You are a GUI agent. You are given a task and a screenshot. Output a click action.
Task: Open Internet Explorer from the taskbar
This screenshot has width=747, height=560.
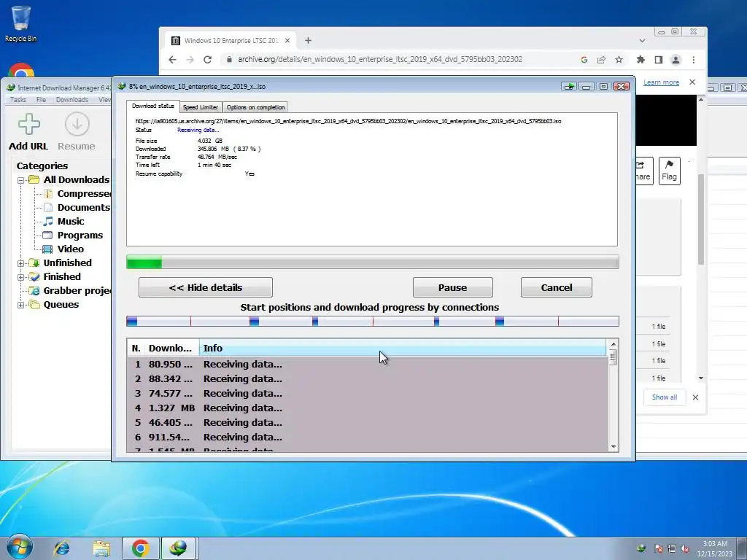click(61, 548)
